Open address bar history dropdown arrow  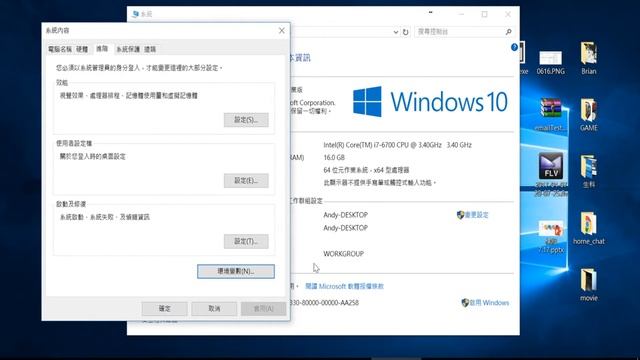pos(396,32)
